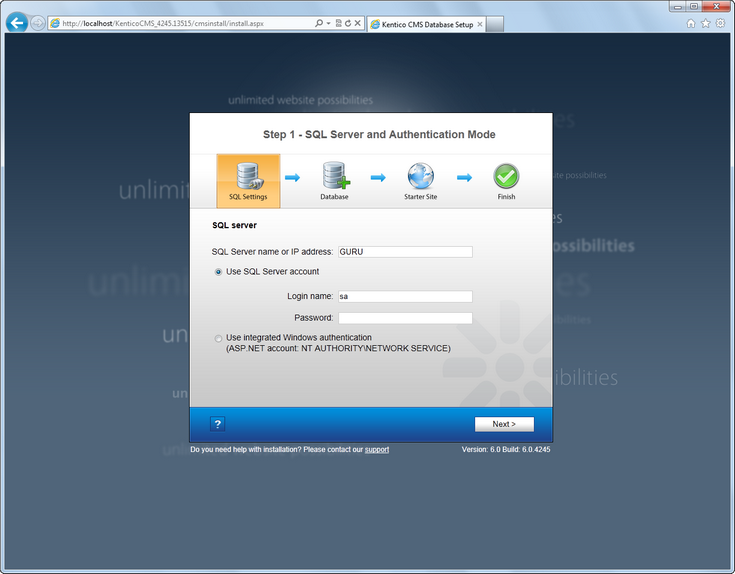
Task: Open browser Favorites star icon
Action: [705, 23]
